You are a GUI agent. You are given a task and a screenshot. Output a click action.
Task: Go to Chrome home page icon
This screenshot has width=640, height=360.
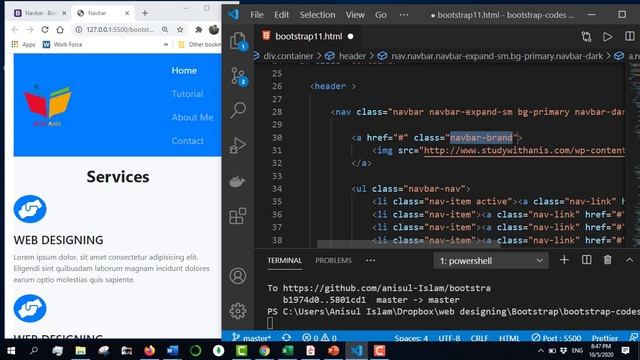coord(60,29)
